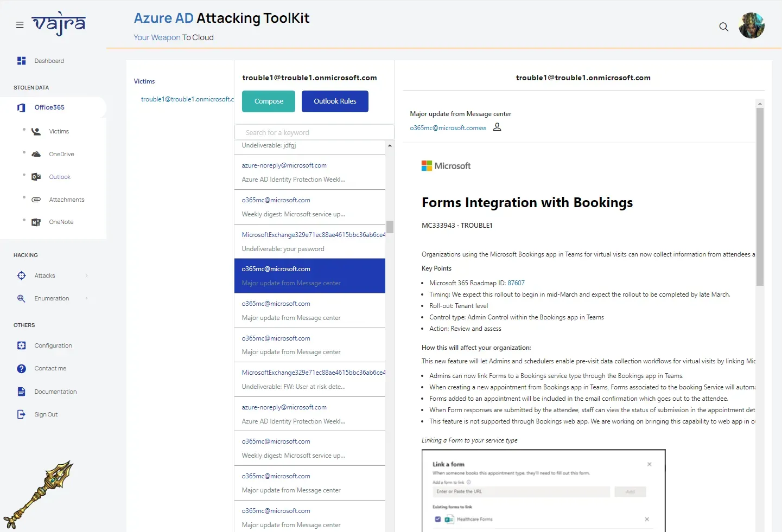Open Configuration page
Screen dimensions: 782x532
pos(53,345)
